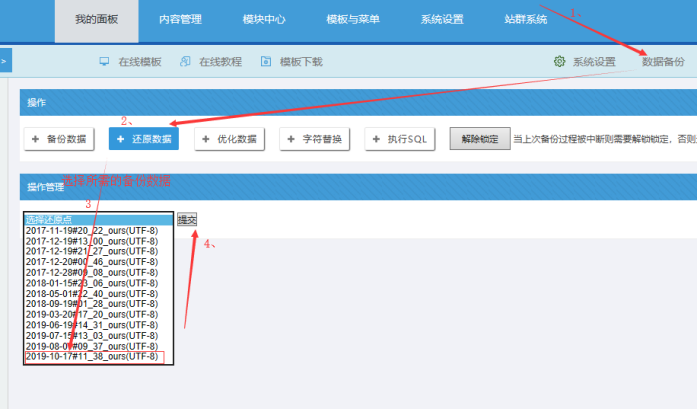Click the 优化数据 button
This screenshot has width=698, height=409.
pyautogui.click(x=229, y=139)
